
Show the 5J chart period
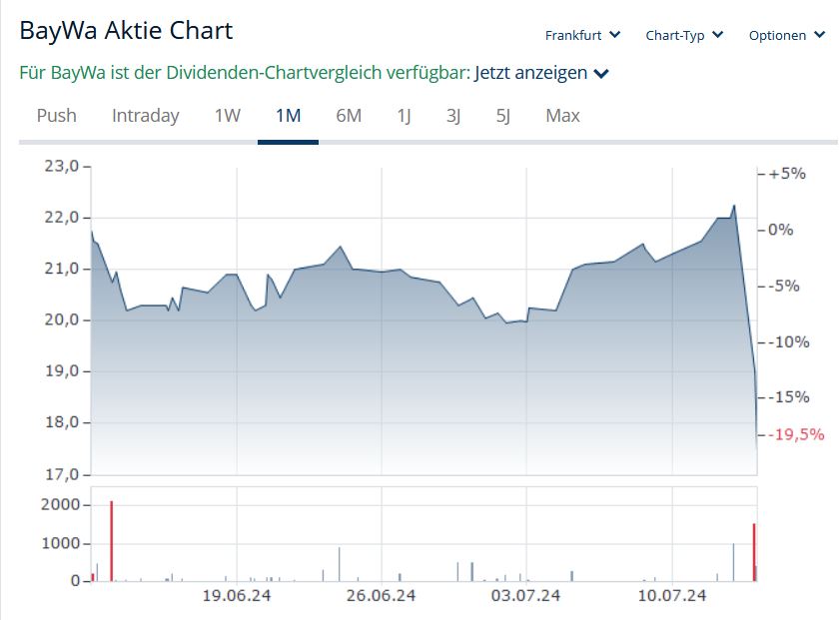tap(503, 116)
